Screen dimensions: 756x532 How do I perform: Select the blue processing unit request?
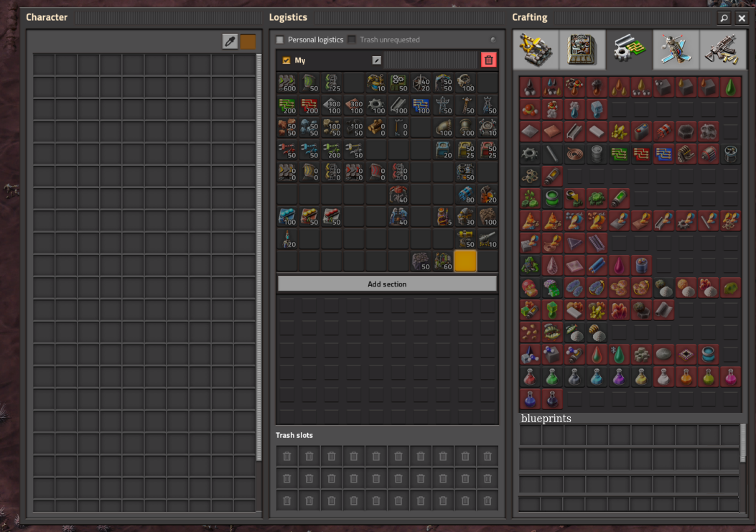tap(421, 105)
